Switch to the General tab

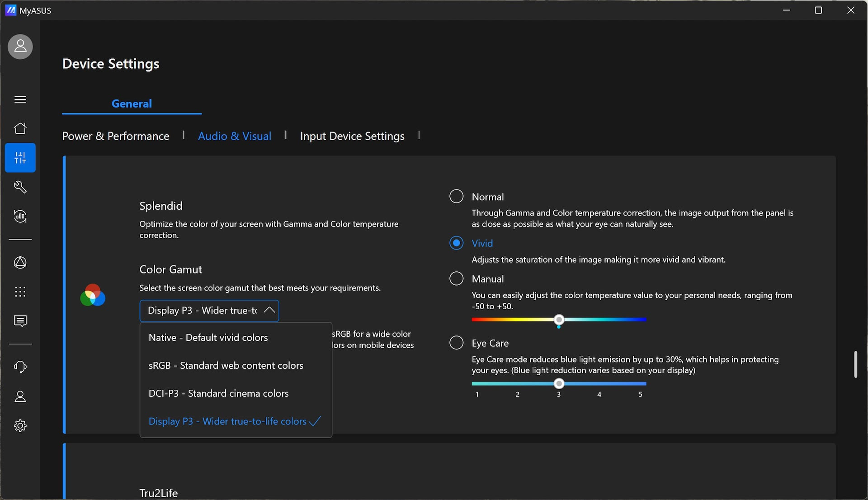click(132, 104)
